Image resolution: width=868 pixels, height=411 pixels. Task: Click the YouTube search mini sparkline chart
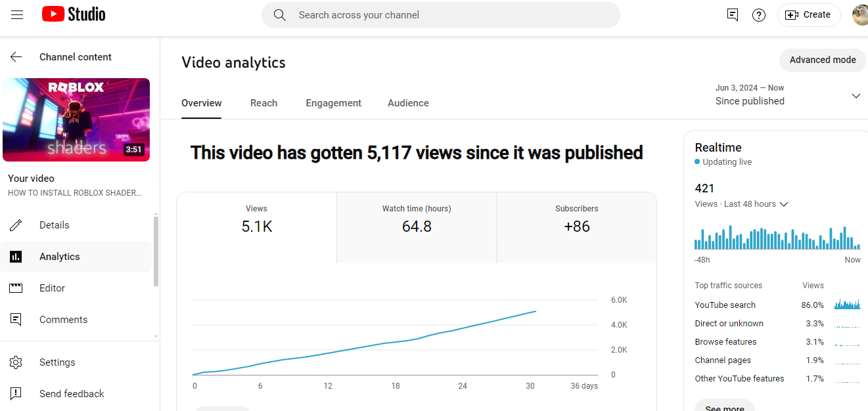click(x=847, y=305)
